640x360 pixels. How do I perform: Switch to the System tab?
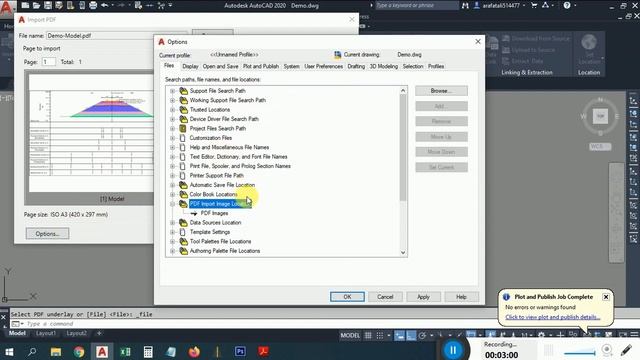(x=291, y=66)
